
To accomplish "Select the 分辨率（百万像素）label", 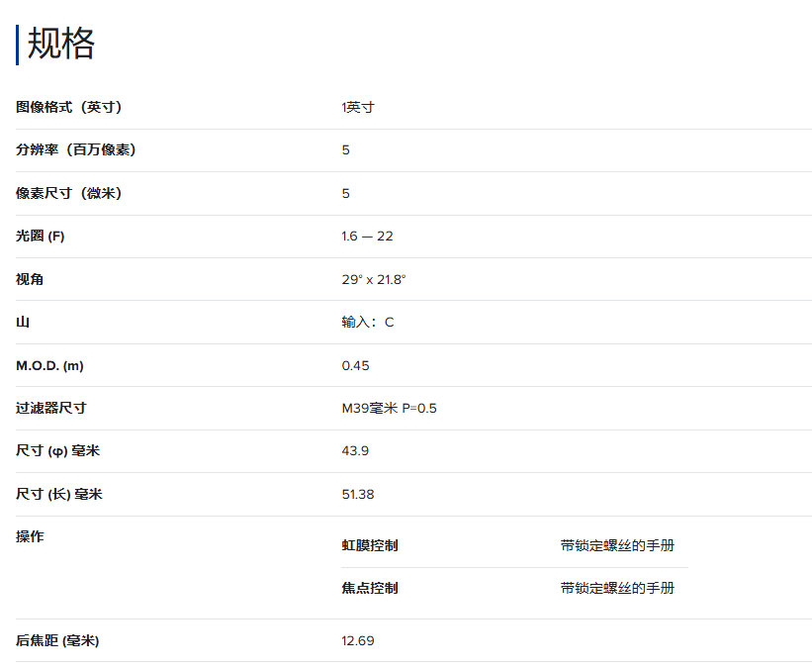I will coord(75,150).
